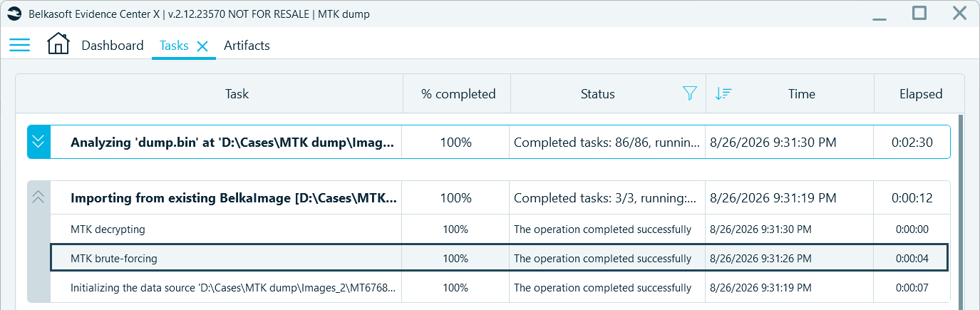This screenshot has width=980, height=310.
Task: Click the Belkasoft app logo icon
Action: (14, 14)
